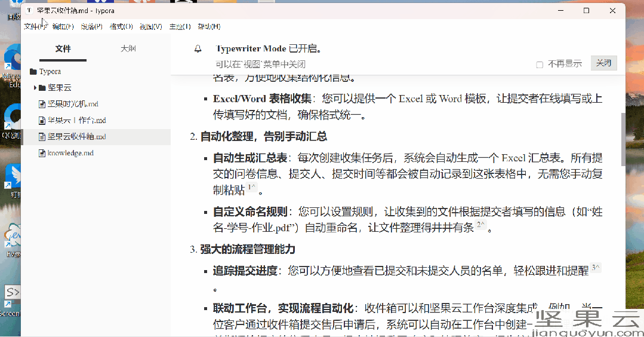
Task: Click the notification bell icon
Action: click(x=198, y=49)
